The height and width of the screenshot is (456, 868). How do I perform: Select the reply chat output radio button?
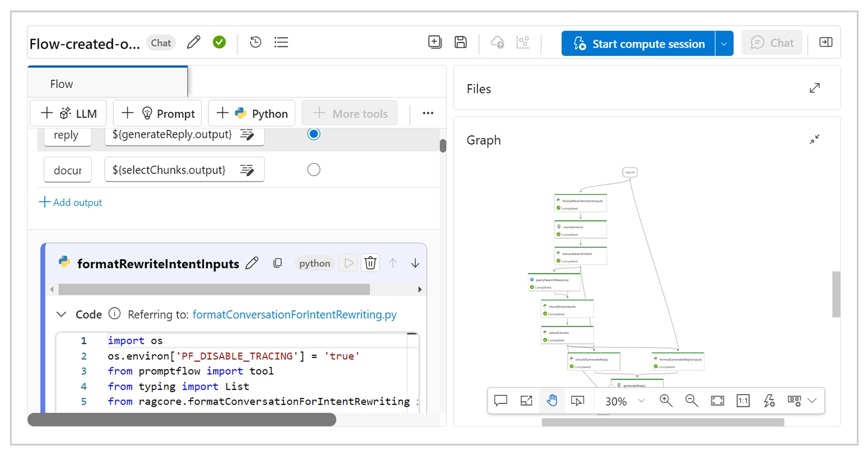314,134
